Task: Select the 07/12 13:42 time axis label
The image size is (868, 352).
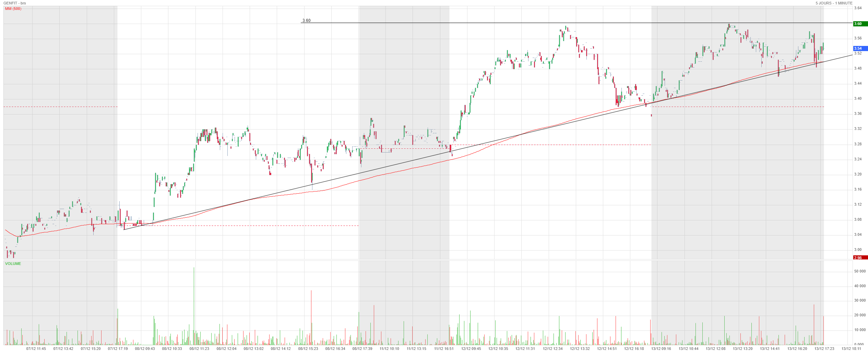Action: [x=63, y=349]
